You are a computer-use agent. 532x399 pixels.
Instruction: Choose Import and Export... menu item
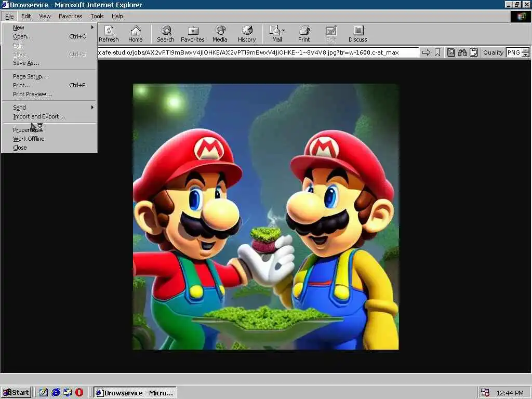49,116
